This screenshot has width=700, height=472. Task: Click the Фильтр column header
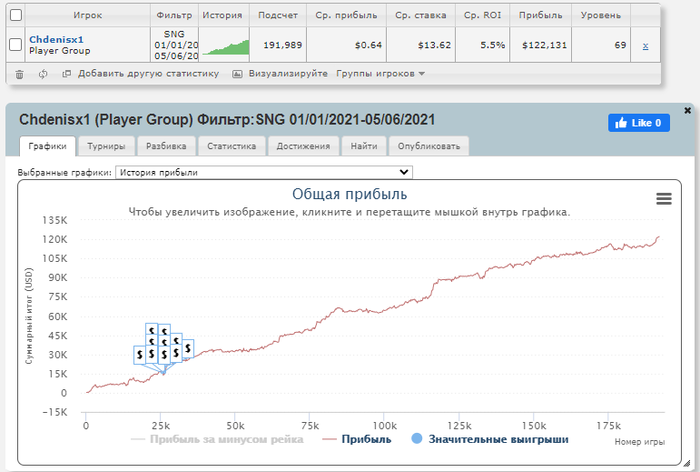pos(174,15)
